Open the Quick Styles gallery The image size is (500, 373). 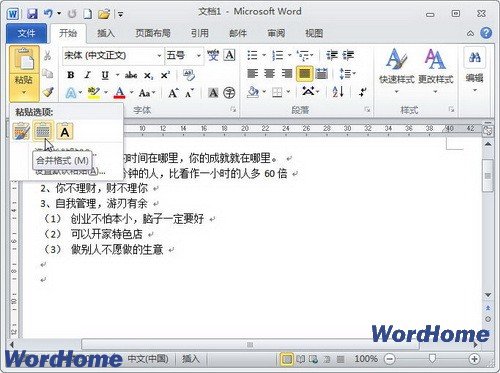point(397,71)
